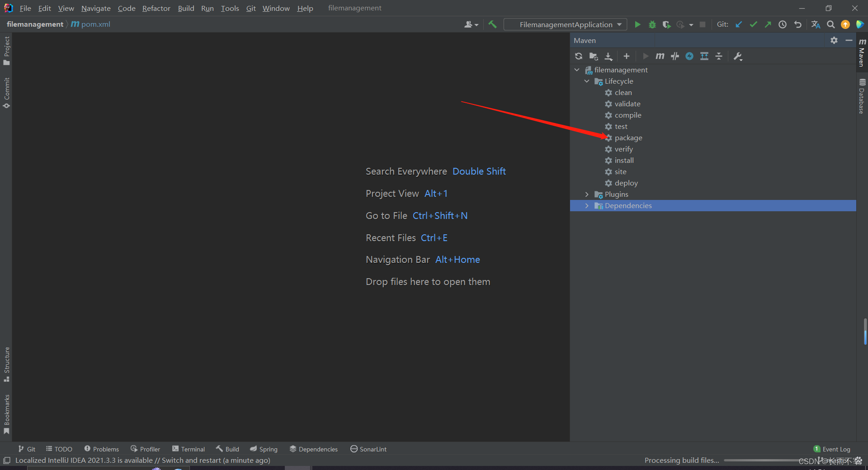Click Download Sources and Documentation icon
This screenshot has height=470, width=868.
pos(609,56)
